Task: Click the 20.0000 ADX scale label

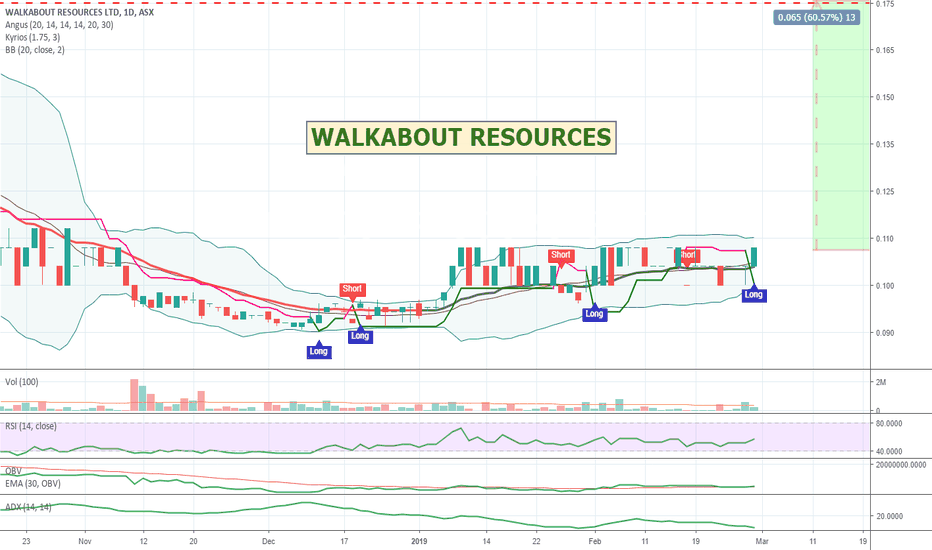Action: point(889,516)
